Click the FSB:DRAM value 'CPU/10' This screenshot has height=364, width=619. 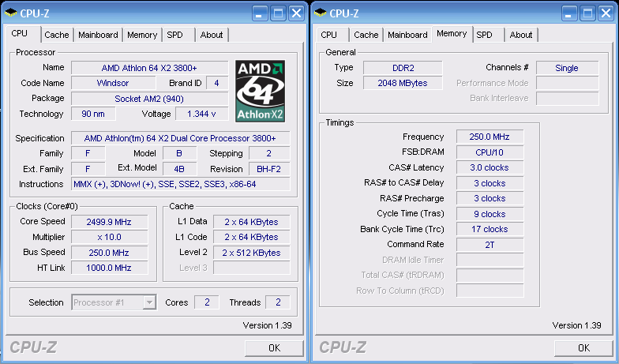pos(490,152)
